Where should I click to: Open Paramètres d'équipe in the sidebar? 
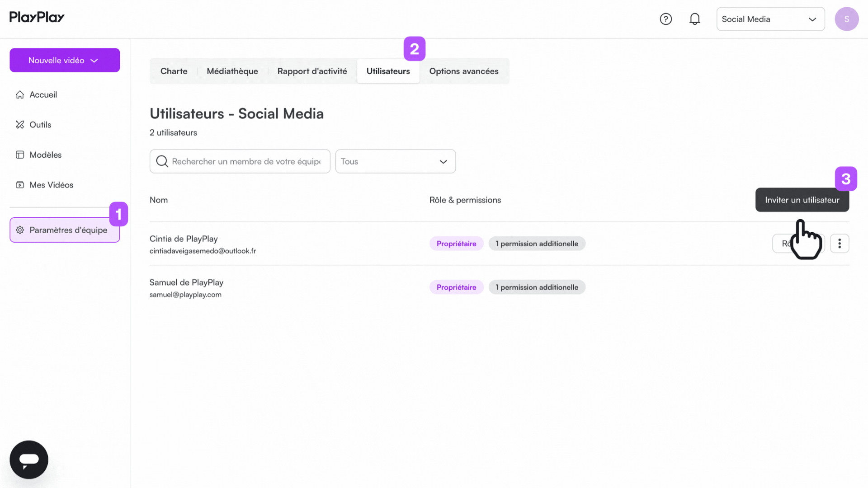click(65, 230)
